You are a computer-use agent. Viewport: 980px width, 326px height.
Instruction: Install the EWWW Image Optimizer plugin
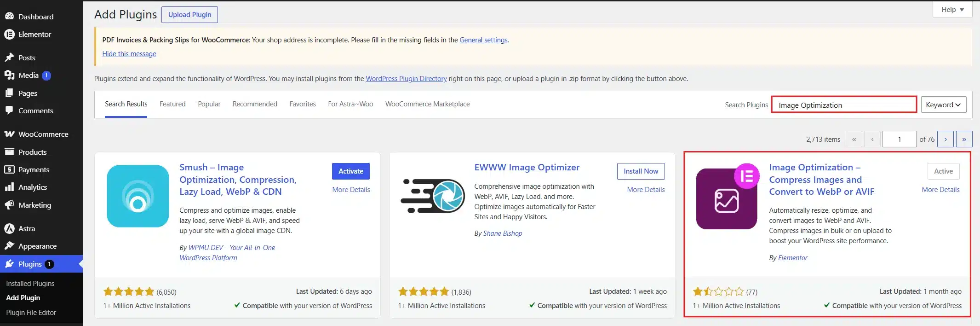641,171
